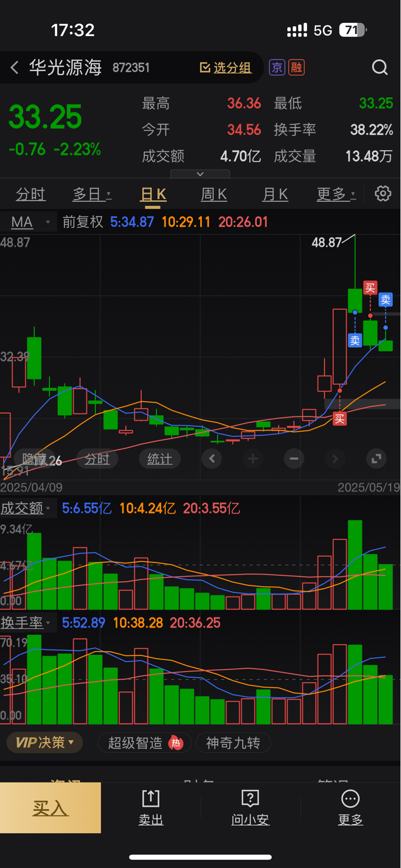Tap the gold 买入 button
Screen dimensions: 401x868
coord(51,808)
